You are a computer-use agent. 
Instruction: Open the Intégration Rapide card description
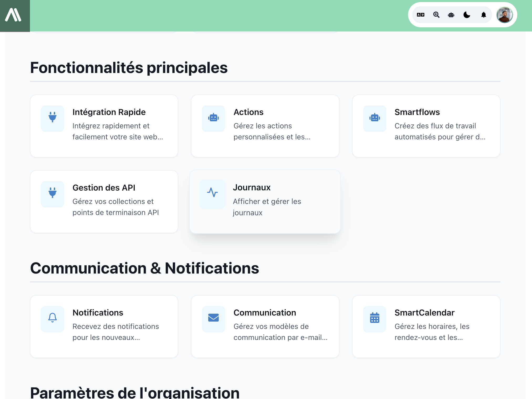tap(118, 131)
